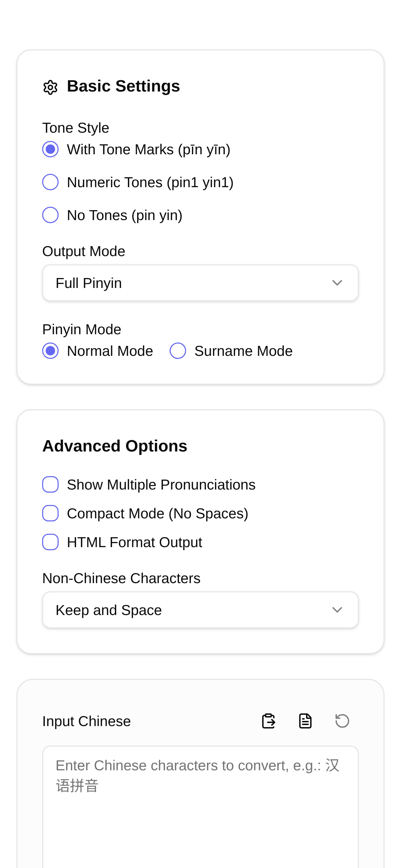
Task: Expand Non-Chinese Characters dropdown
Action: tap(200, 610)
